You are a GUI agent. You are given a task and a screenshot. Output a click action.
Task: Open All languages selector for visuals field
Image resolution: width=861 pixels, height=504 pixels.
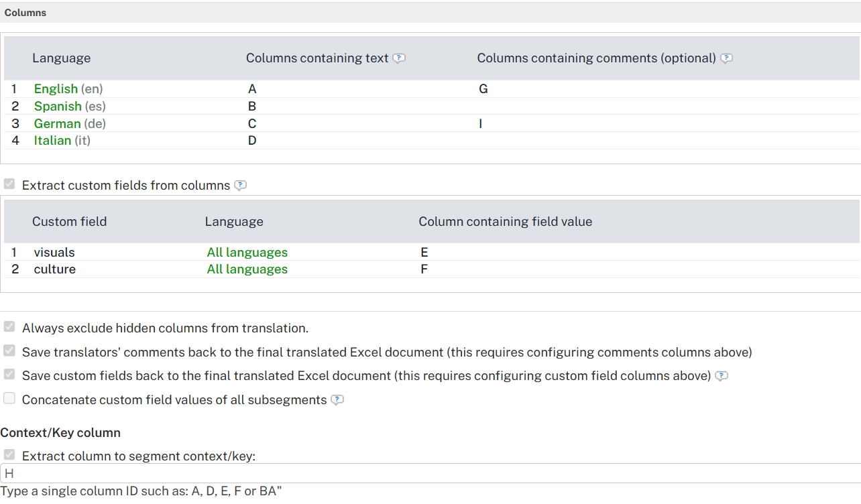tap(247, 253)
